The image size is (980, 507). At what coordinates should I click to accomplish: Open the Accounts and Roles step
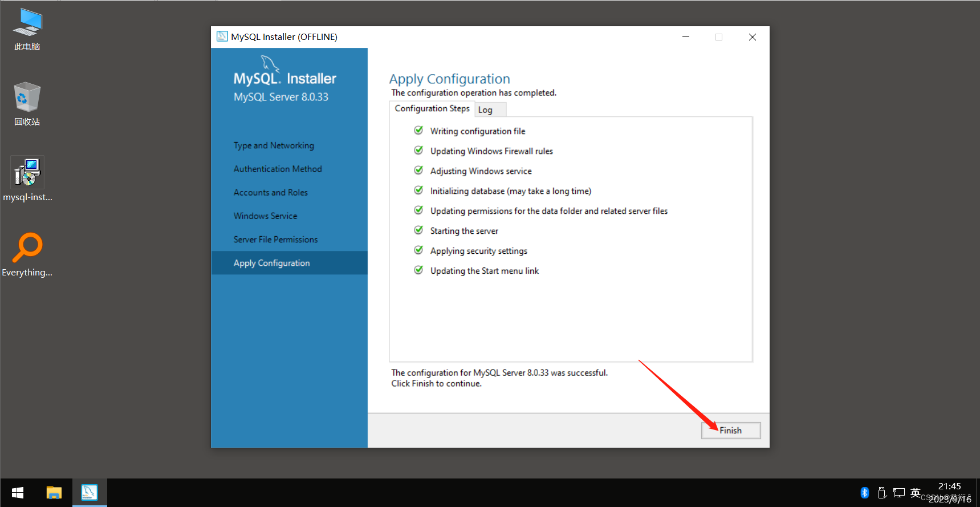coord(271,192)
